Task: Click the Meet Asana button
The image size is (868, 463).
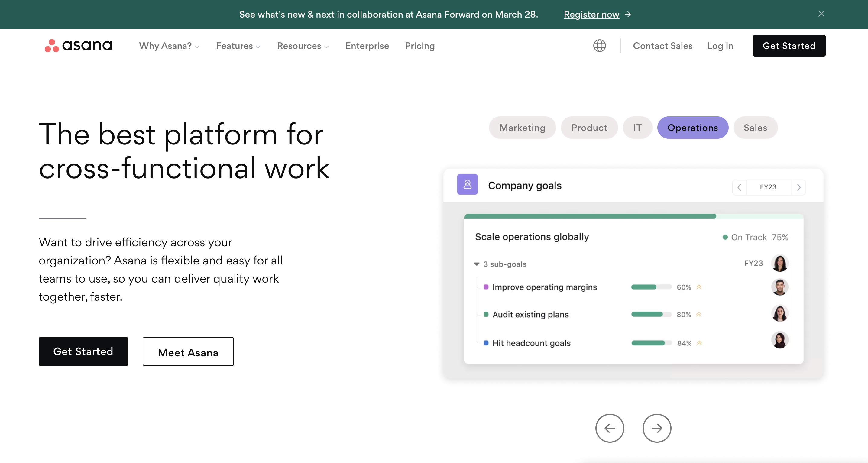Action: pyautogui.click(x=188, y=351)
